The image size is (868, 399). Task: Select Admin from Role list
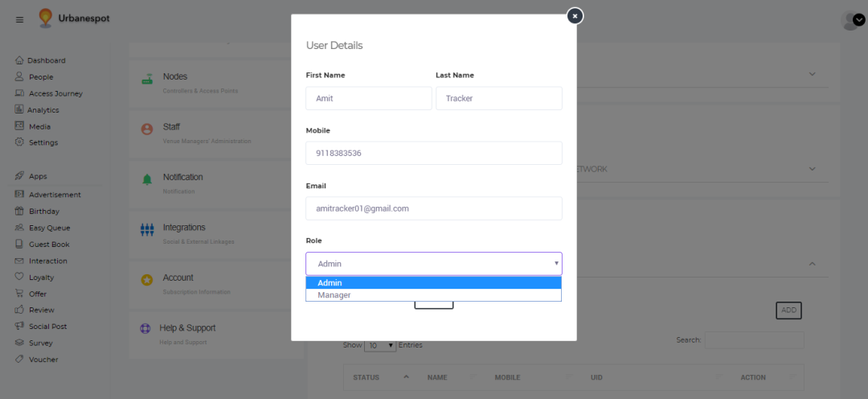tap(434, 282)
